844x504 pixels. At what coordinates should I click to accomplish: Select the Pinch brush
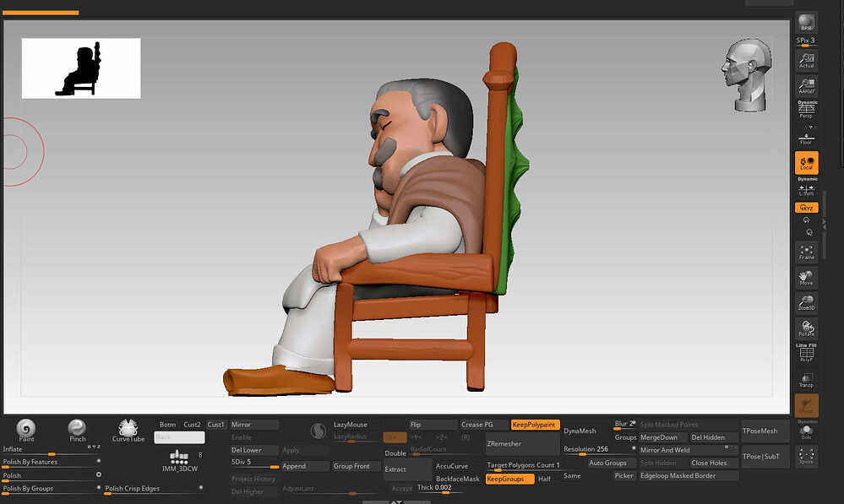77,431
